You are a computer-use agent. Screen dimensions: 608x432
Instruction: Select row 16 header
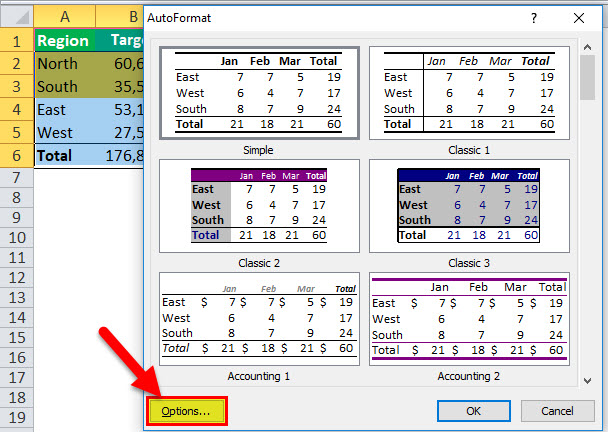tap(16, 358)
